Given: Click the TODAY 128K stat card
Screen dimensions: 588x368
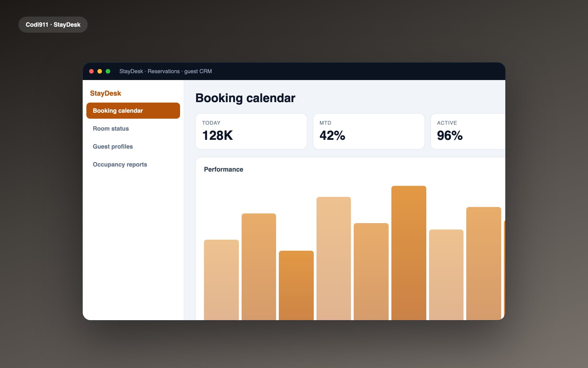Looking at the screenshot, I should 251,131.
